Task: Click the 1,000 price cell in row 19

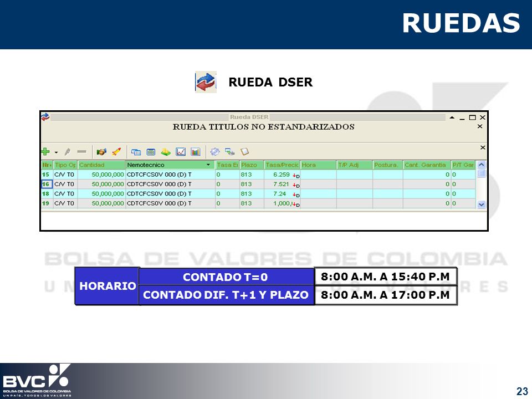Action: [x=282, y=203]
